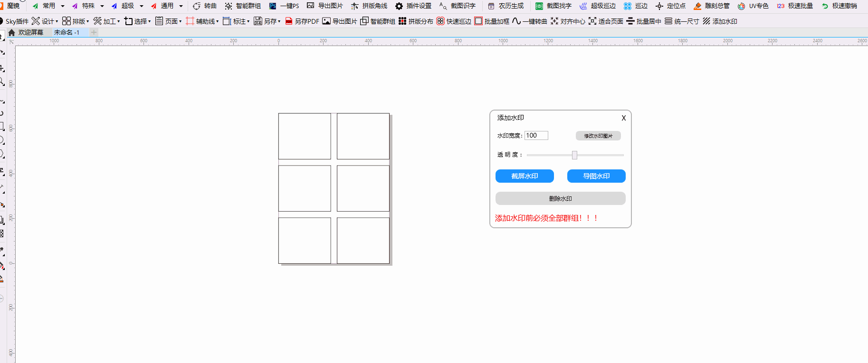The image size is (868, 363).
Task: Open the 选择 dropdown menu
Action: [x=137, y=21]
